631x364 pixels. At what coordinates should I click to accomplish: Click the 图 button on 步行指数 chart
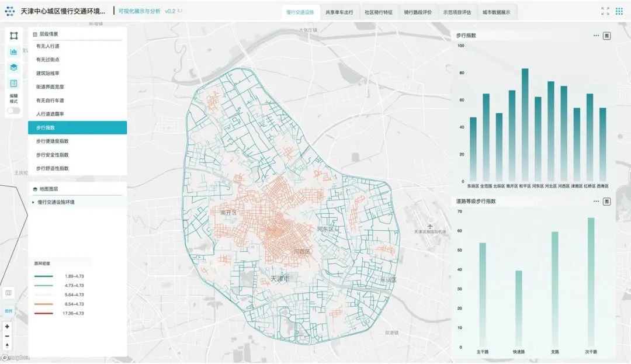pos(607,36)
